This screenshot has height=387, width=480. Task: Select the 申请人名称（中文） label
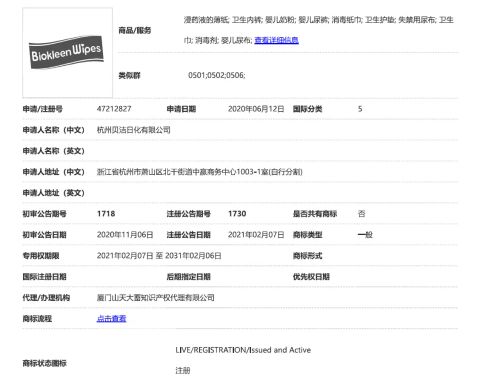click(x=53, y=130)
